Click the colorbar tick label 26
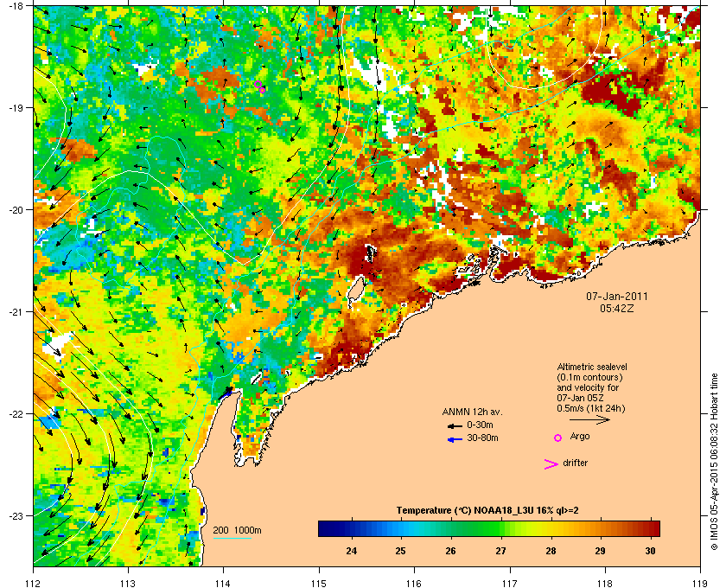The height and width of the screenshot is (588, 726). (450, 551)
